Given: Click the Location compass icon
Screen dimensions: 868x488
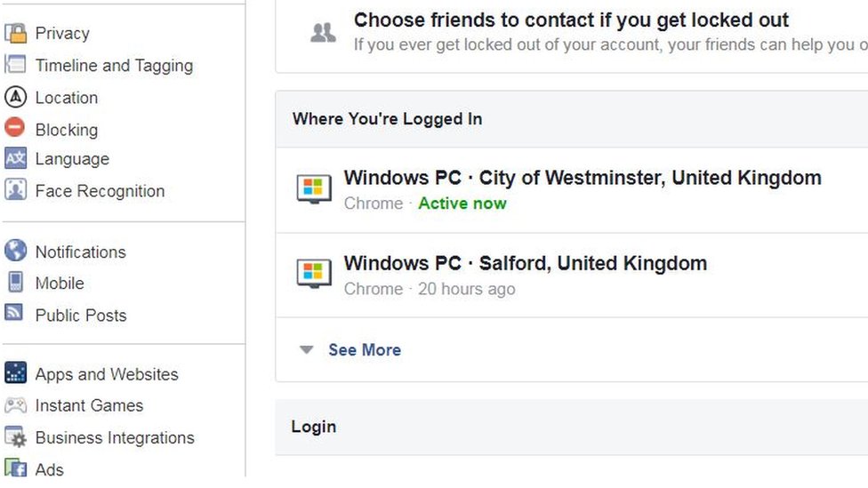Looking at the screenshot, I should (x=15, y=98).
